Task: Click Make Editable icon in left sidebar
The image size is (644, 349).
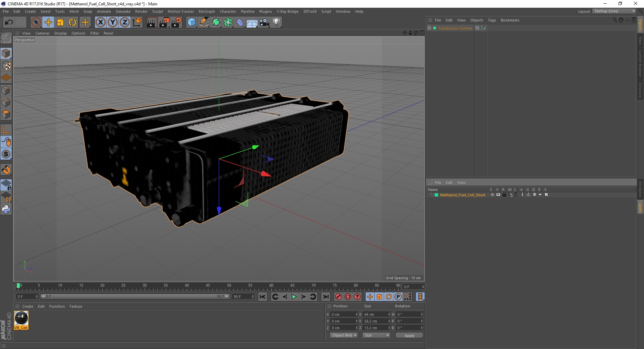Action: 6,38
